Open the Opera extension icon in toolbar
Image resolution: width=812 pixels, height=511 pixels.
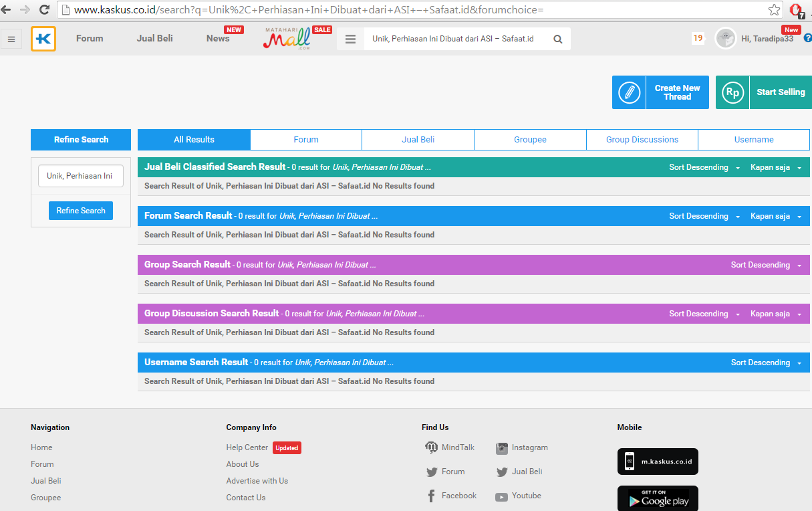point(797,11)
